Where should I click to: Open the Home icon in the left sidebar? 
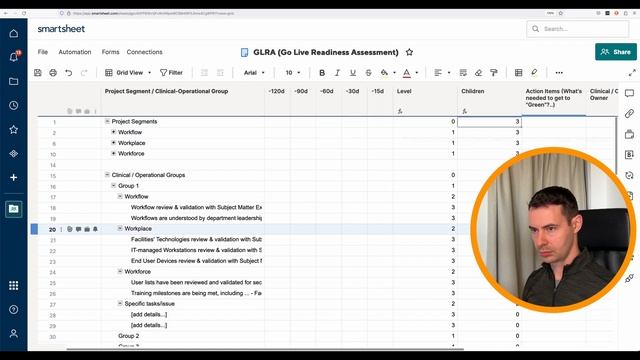(x=13, y=33)
